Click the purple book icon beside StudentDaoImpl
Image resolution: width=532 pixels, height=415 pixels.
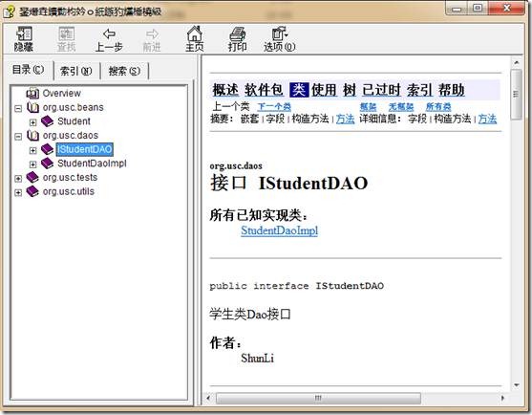point(47,163)
